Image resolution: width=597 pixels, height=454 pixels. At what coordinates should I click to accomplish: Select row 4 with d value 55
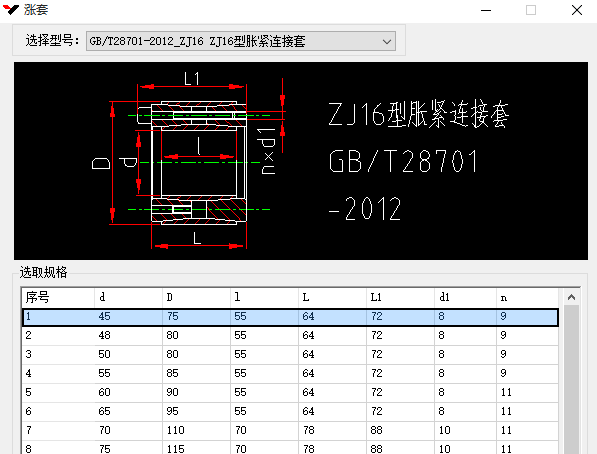(x=290, y=374)
